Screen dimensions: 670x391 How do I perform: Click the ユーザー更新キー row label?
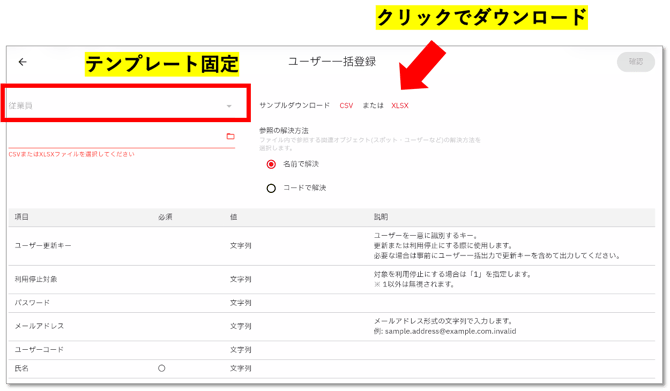[43, 246]
